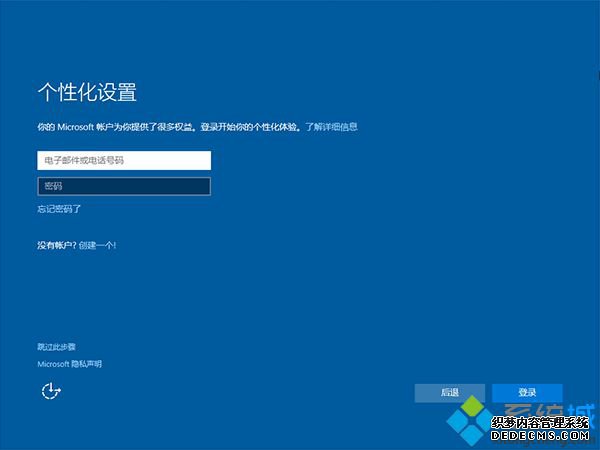Click the 登录 sign in button

[527, 393]
